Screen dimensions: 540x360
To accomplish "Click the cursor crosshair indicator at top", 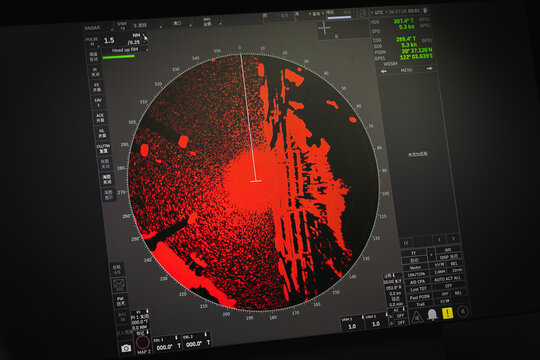I will pos(324,28).
